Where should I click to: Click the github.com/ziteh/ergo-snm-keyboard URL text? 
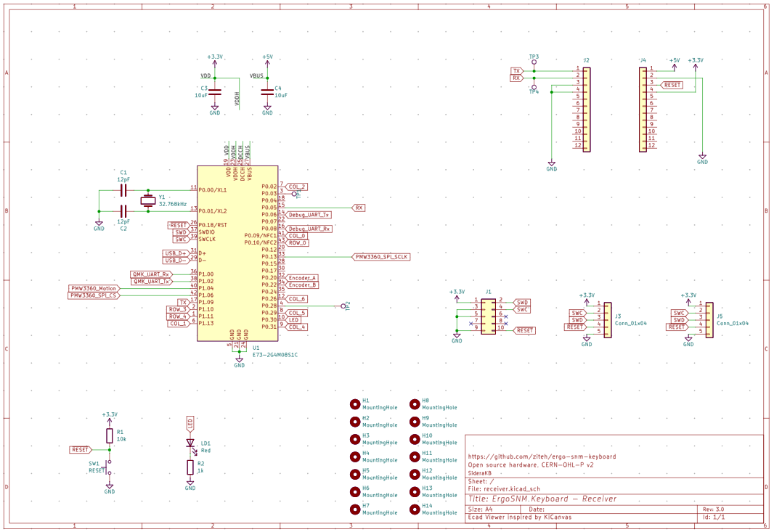coord(542,457)
